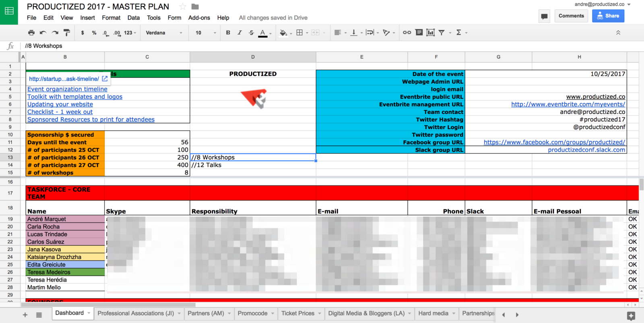The height and width of the screenshot is (323, 644).
Task: Collapse the menus with double chevron
Action: tap(618, 33)
